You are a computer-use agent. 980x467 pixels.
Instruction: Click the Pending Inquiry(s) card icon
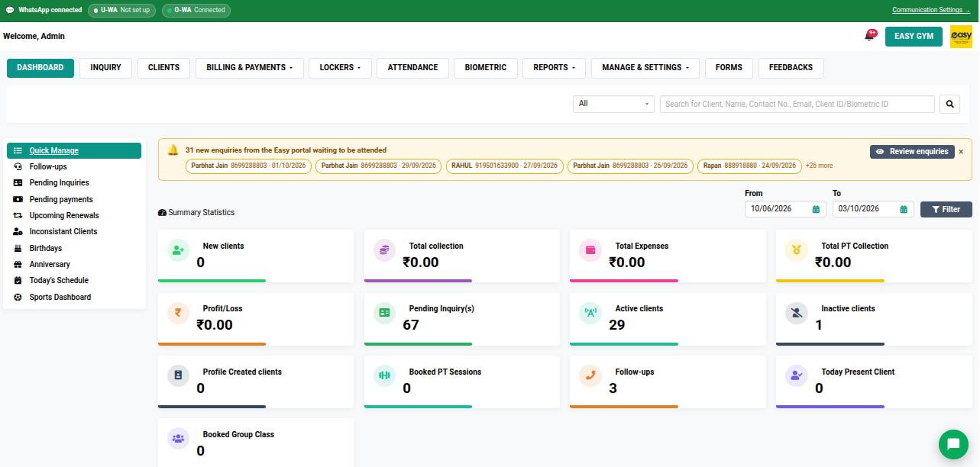coord(384,312)
